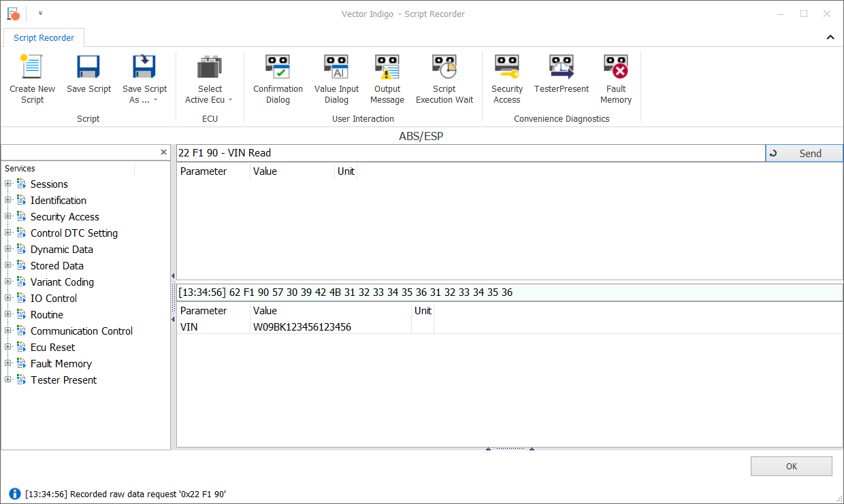Expand the Tester Present tree node
Viewport: 844px width, 504px height.
click(x=8, y=380)
